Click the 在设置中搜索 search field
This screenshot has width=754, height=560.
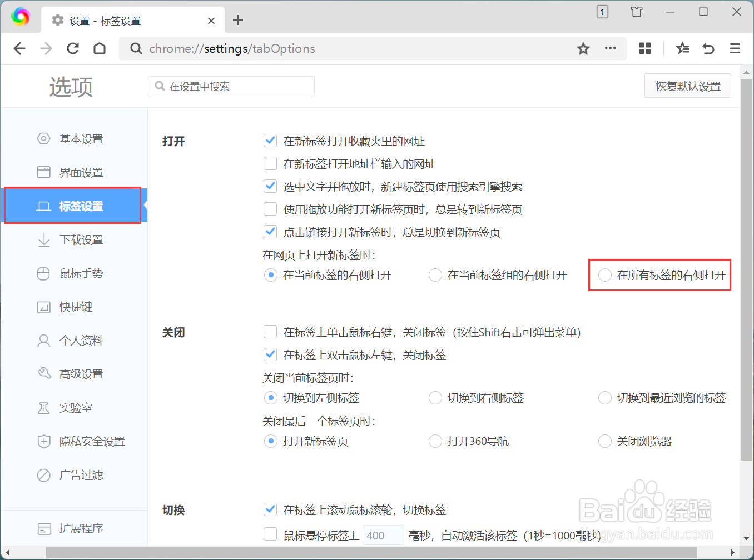[x=231, y=86]
